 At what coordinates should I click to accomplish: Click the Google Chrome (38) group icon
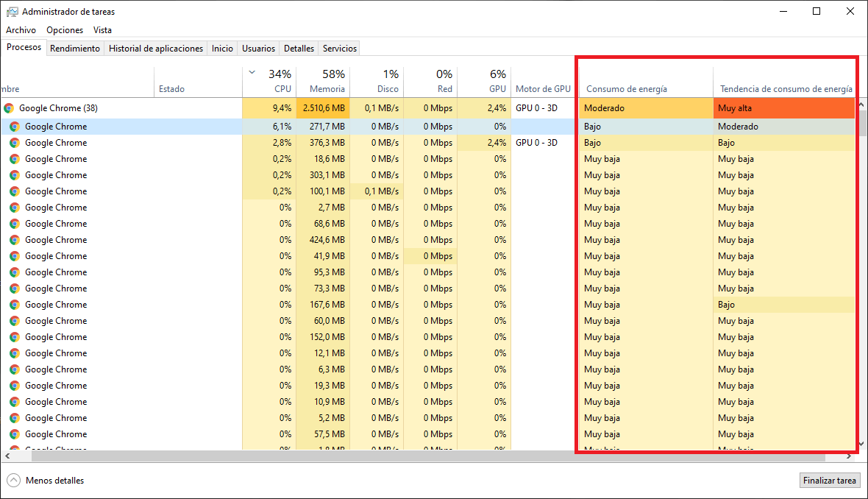click(8, 108)
